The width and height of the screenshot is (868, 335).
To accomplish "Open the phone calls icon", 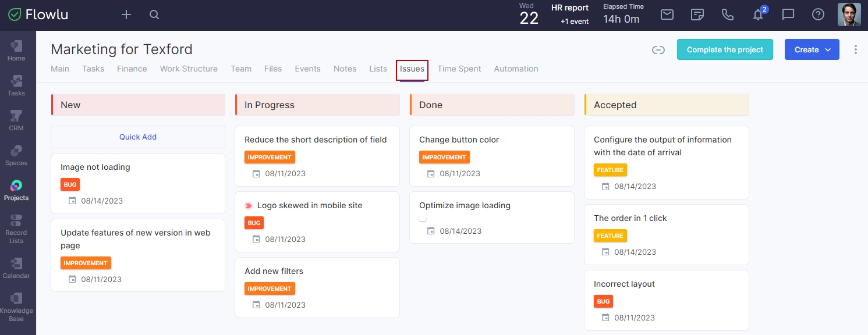I will [728, 15].
